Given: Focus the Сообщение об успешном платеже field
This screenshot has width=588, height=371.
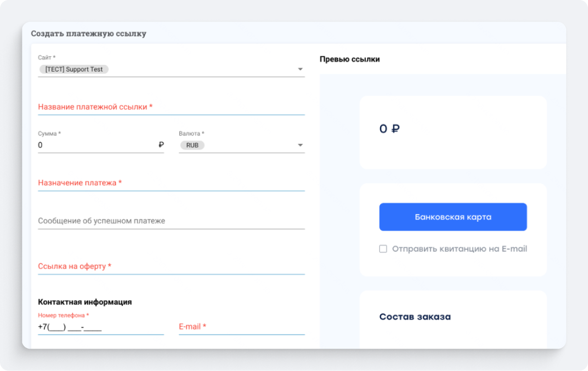Looking at the screenshot, I should click(171, 221).
